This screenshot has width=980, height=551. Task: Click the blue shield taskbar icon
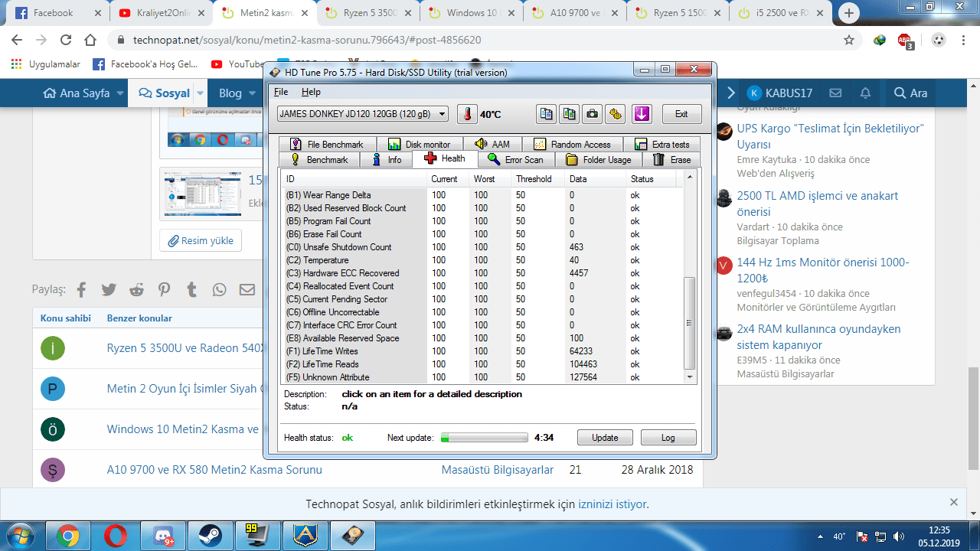coord(305,536)
